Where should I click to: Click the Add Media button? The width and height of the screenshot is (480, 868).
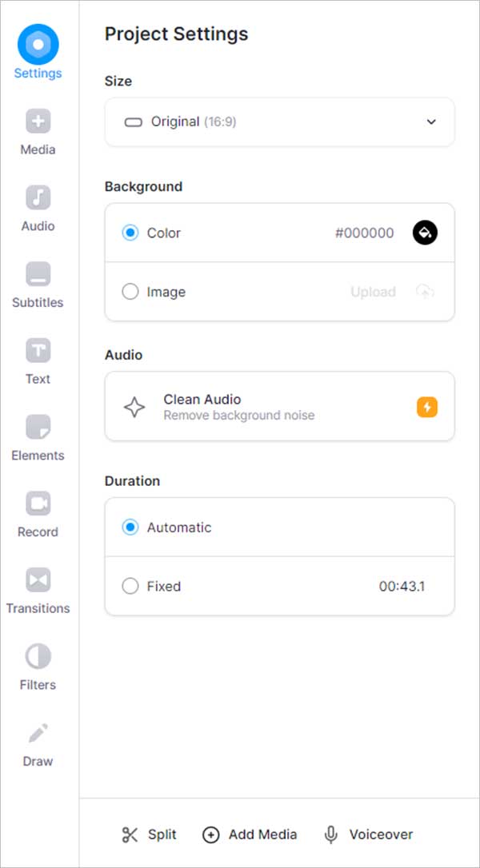click(x=250, y=834)
